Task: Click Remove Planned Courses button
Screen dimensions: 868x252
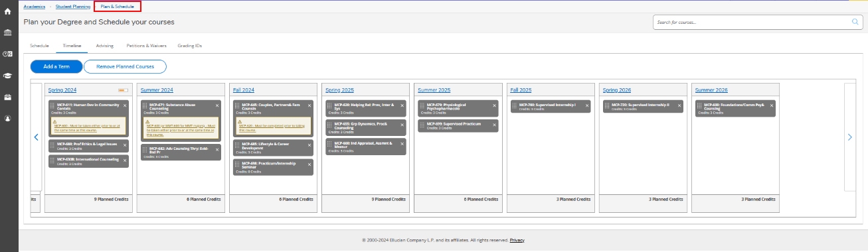Action: pos(125,66)
